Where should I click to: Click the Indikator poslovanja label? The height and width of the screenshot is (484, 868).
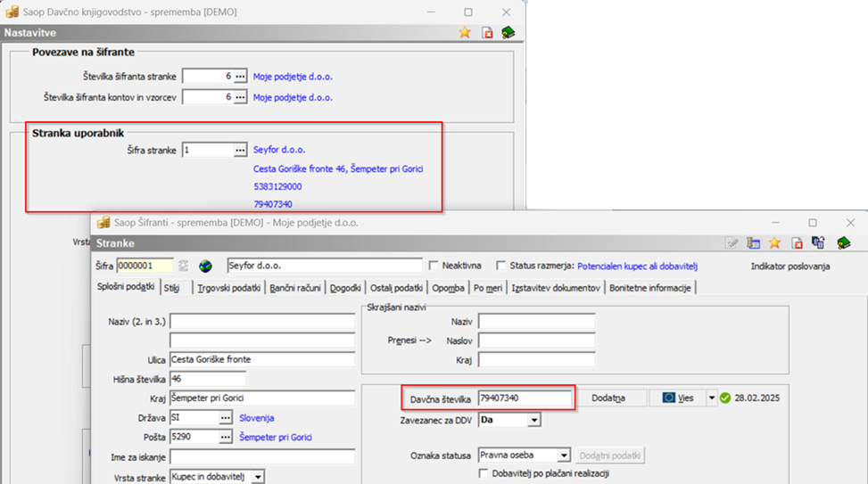tap(790, 266)
